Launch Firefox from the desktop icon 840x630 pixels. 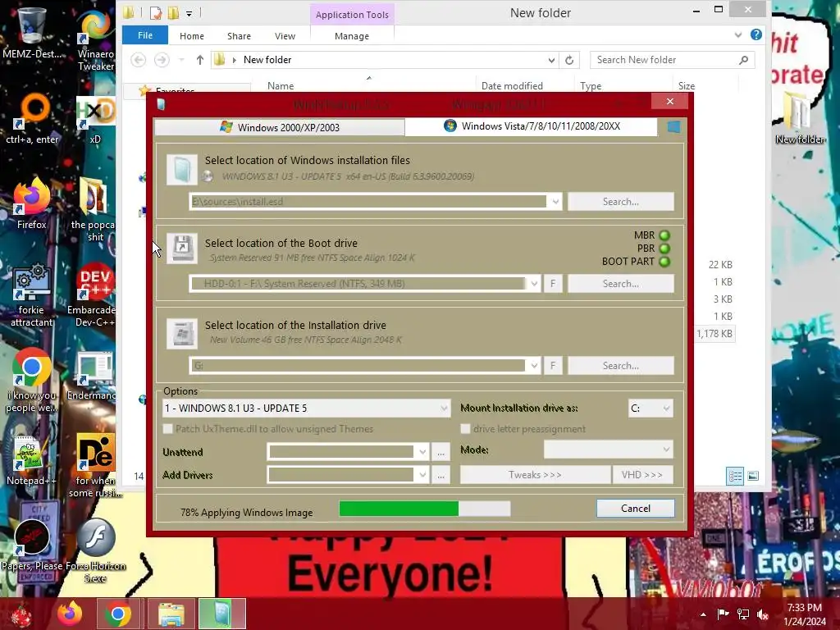[x=31, y=203]
